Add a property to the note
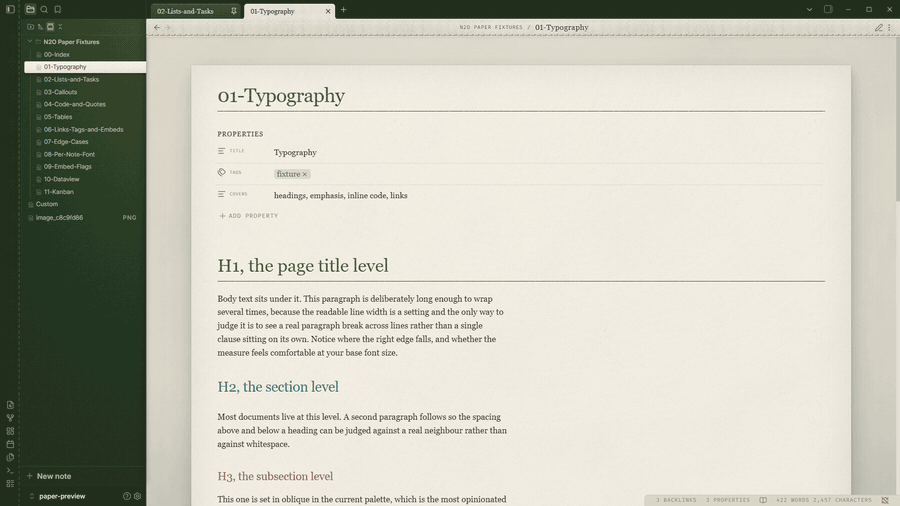This screenshot has width=900, height=506. 249,216
